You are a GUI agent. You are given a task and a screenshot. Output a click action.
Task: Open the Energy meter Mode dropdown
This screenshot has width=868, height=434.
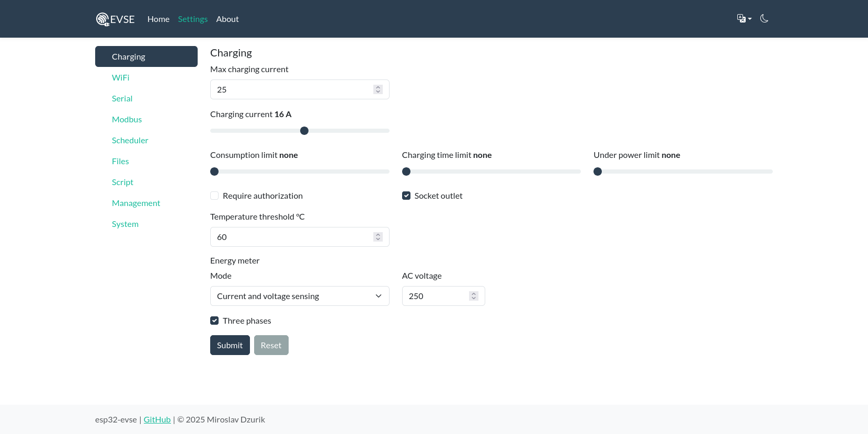(300, 296)
